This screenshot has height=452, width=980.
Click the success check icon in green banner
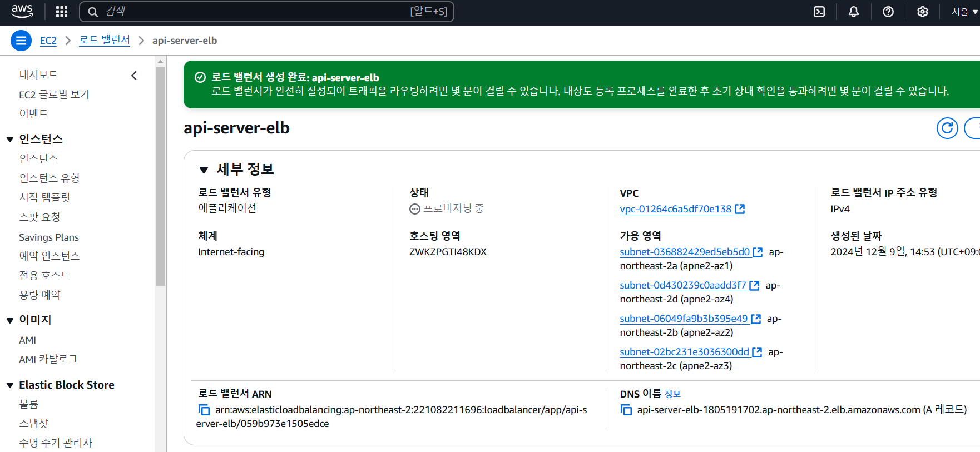click(200, 77)
